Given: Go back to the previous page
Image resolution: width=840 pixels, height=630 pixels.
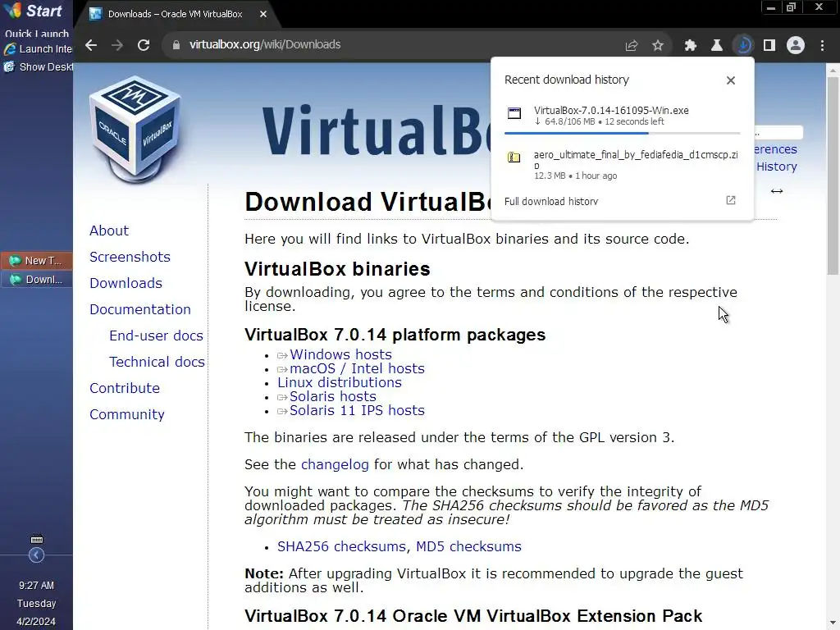Looking at the screenshot, I should 91,45.
